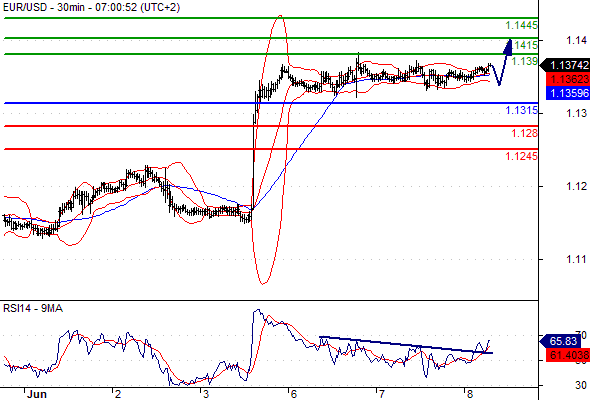Click the 1.1245 red support label
This screenshot has height=400, width=590.
[522, 156]
